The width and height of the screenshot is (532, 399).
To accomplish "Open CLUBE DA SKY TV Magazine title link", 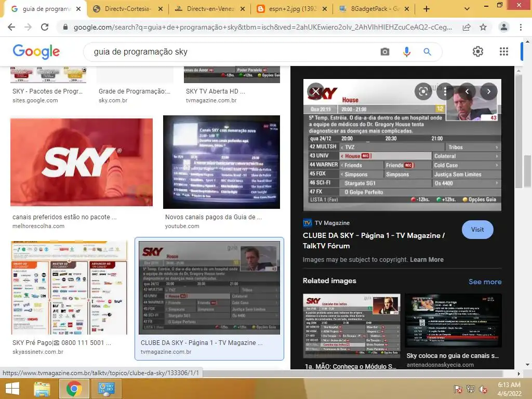I will pyautogui.click(x=374, y=241).
